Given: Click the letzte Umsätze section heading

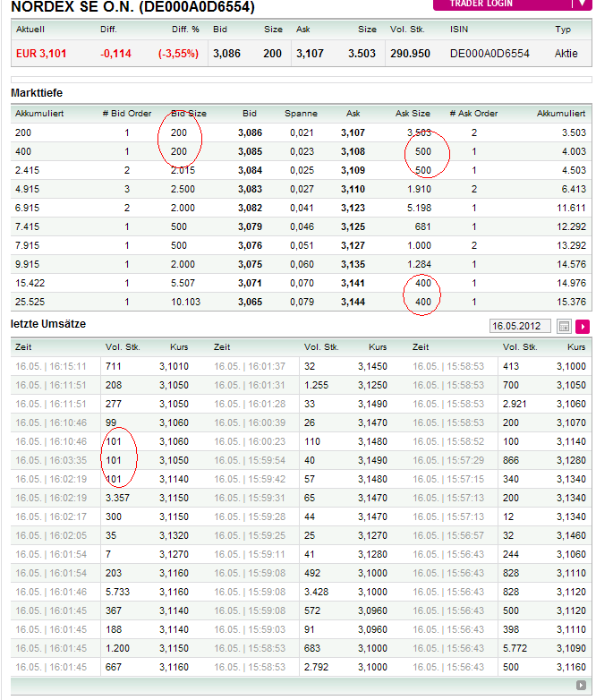Looking at the screenshot, I should coord(48,324).
